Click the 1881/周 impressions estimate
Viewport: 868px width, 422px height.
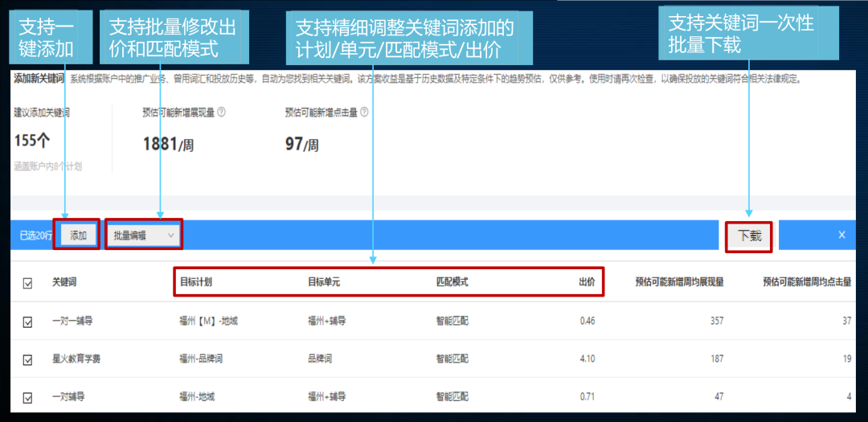pos(168,145)
